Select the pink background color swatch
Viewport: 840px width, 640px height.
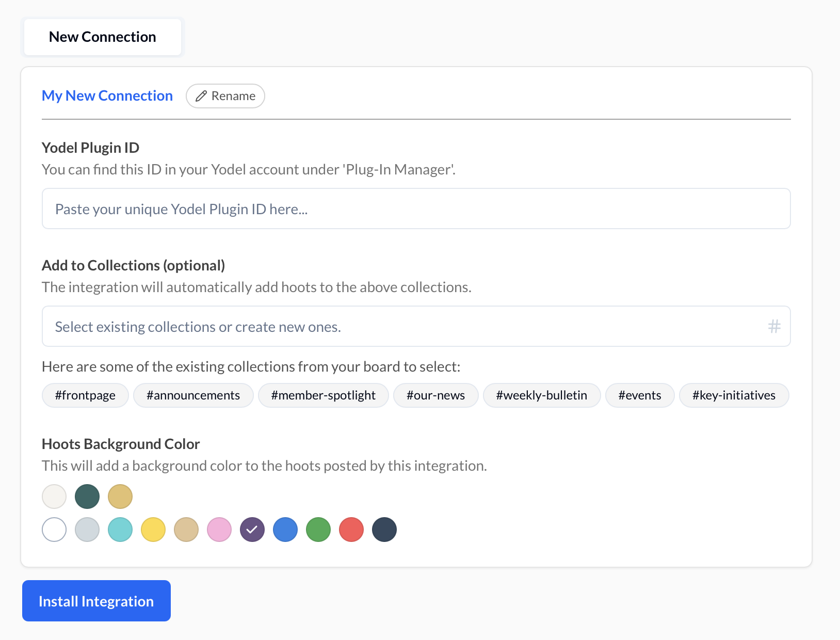(219, 530)
